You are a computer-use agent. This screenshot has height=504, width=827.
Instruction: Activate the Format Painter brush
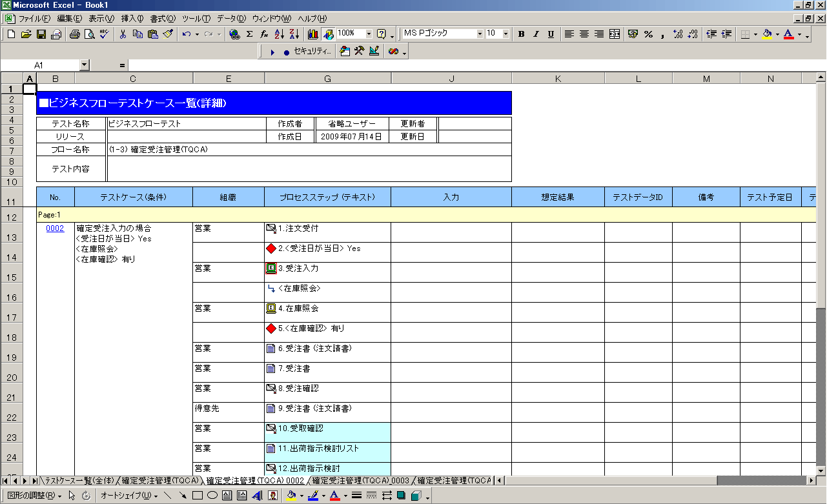coord(167,34)
